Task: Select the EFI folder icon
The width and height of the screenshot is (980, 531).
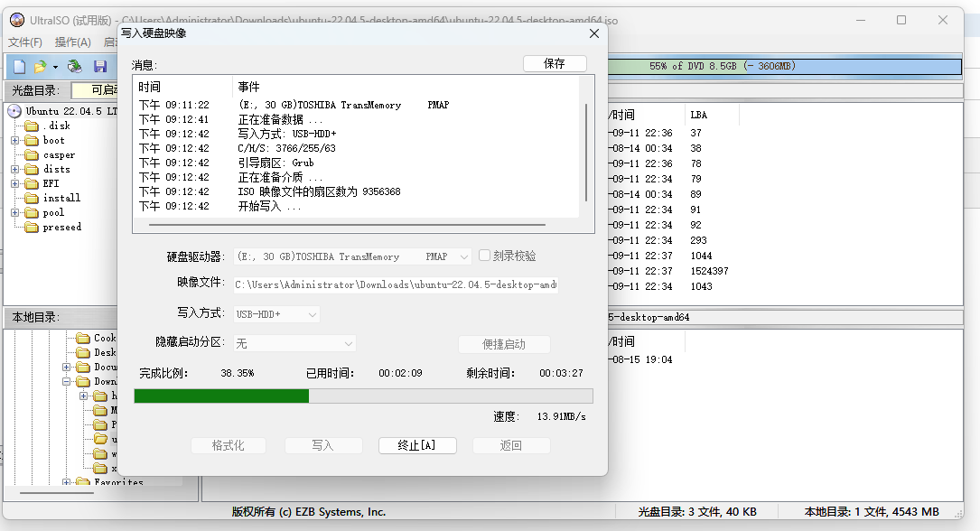Action: pyautogui.click(x=32, y=183)
